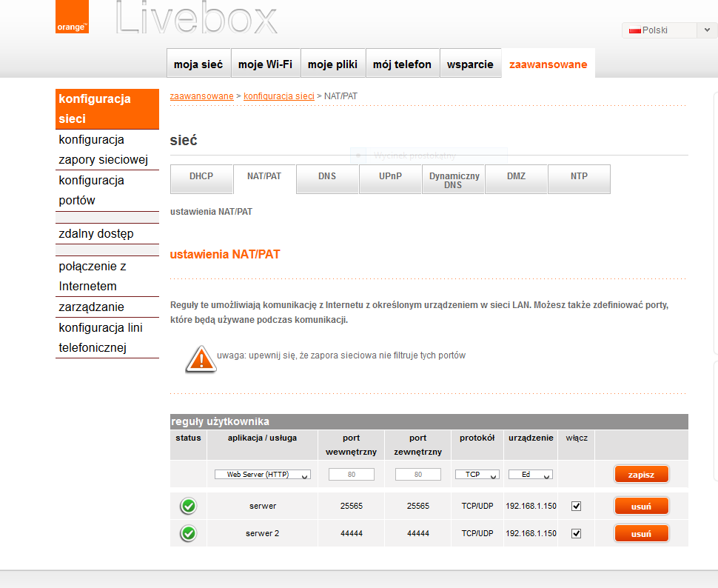The image size is (718, 588).
Task: Open the moje Wi-Fi main tab
Action: tap(265, 63)
